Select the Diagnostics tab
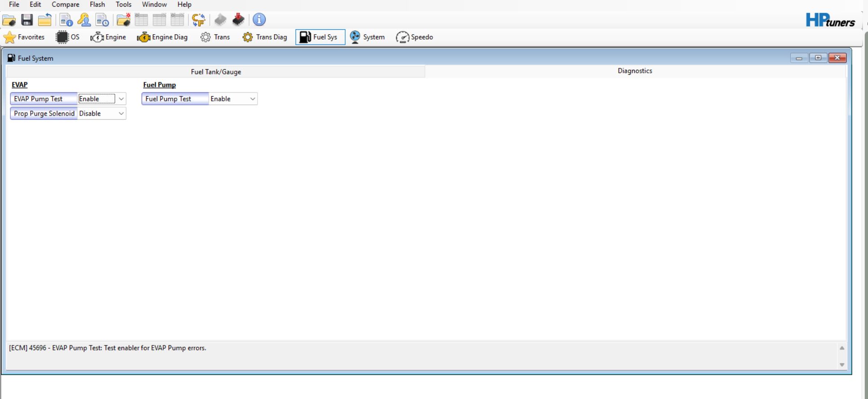Screen dimensions: 868x399 [634, 71]
